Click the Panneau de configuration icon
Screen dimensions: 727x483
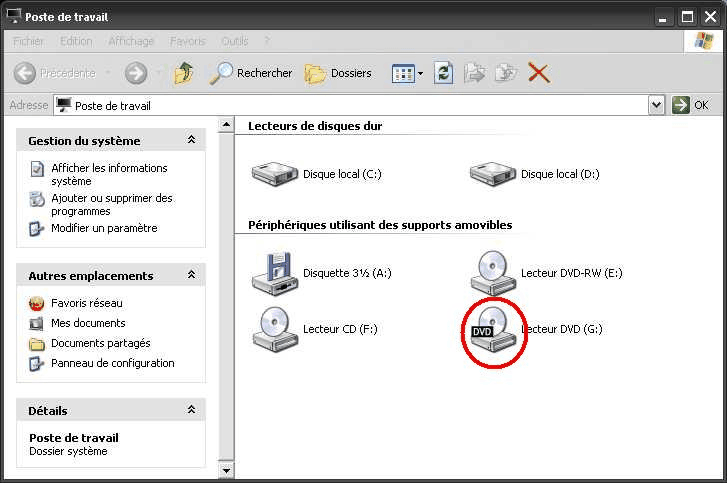(37, 364)
